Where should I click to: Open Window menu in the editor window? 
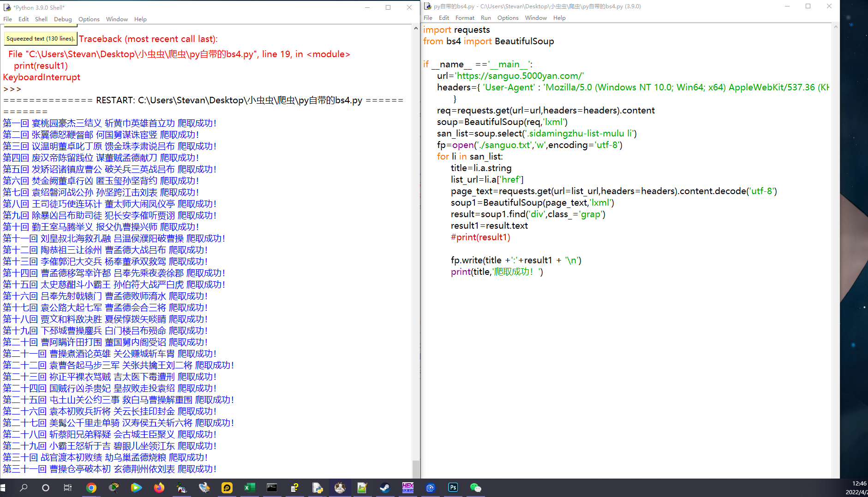point(536,18)
